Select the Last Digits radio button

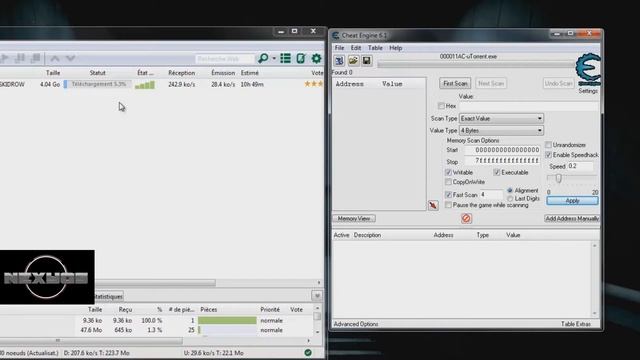pyautogui.click(x=510, y=199)
